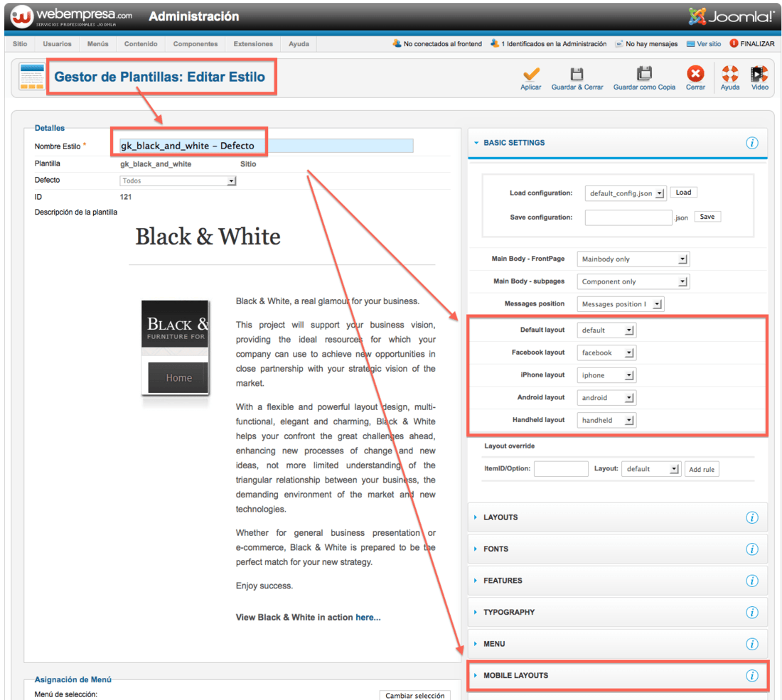
Task: Open the Default layout dropdown
Action: coord(606,330)
